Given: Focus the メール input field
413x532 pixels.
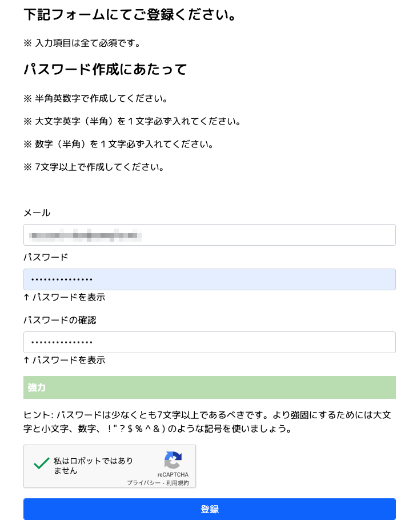Looking at the screenshot, I should [209, 235].
